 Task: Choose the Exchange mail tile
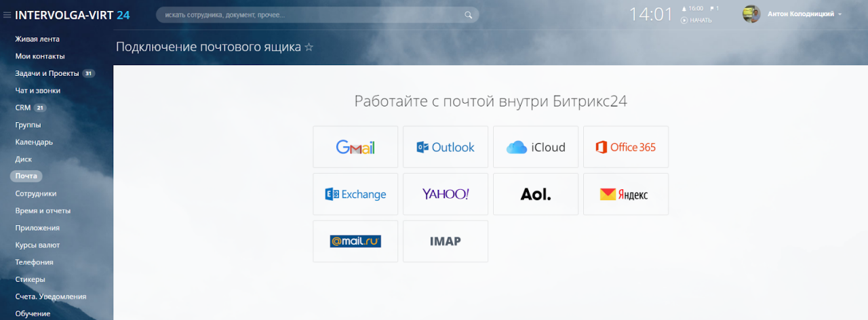(355, 195)
